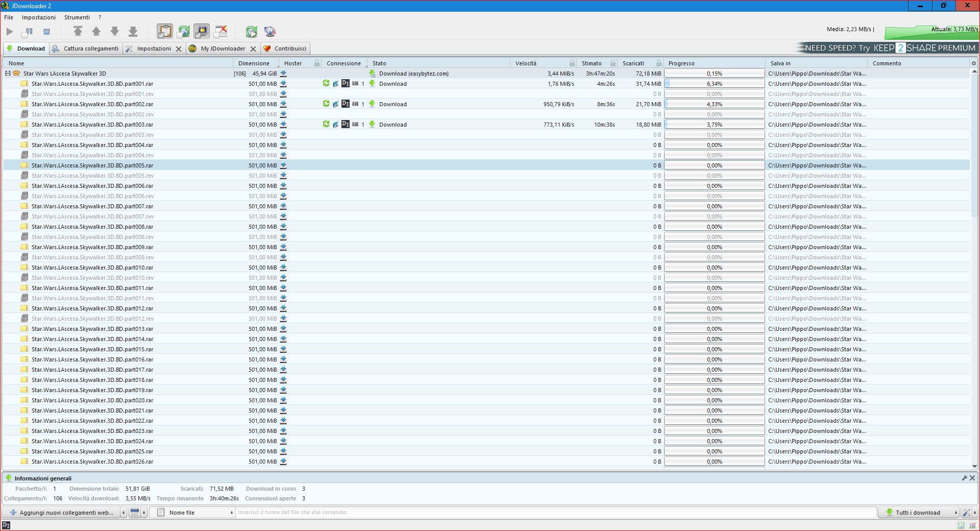Toggle clipboard monitoring in the toolbar

164,32
